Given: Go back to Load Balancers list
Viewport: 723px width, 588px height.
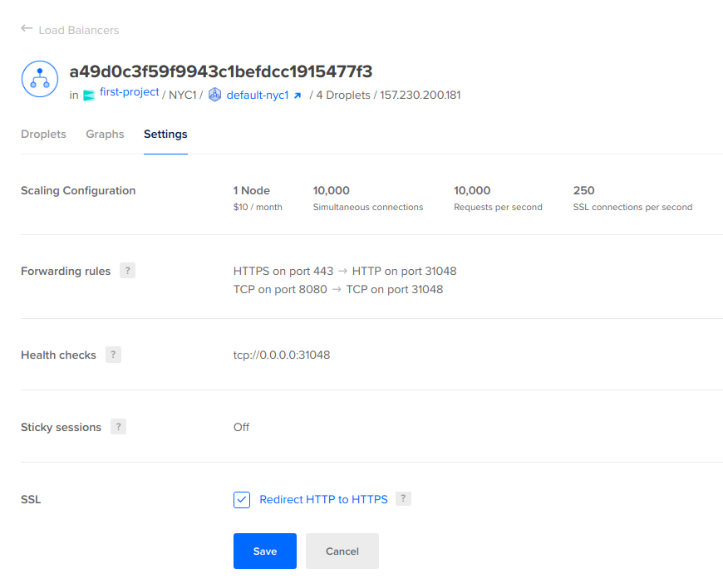Looking at the screenshot, I should [x=79, y=30].
